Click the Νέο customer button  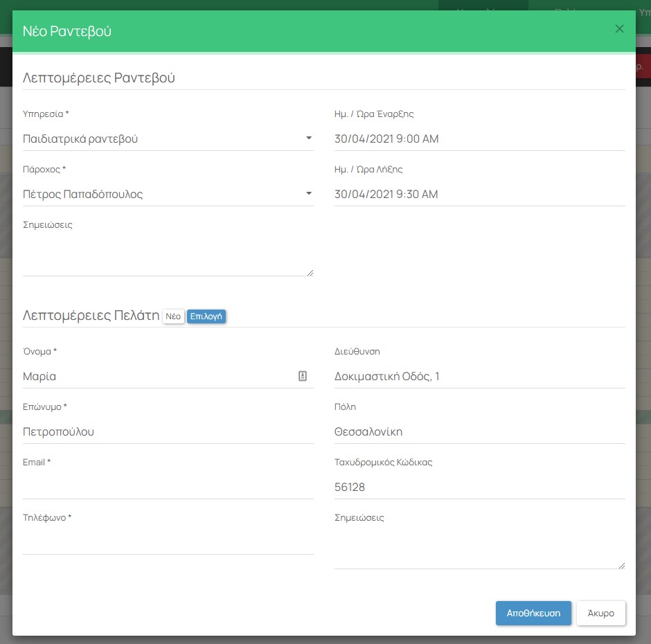pyautogui.click(x=173, y=316)
